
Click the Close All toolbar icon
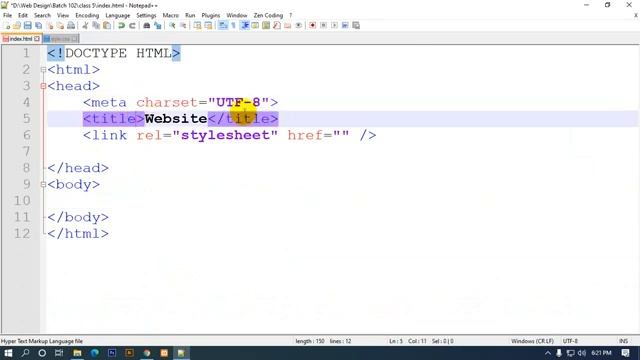coord(60,25)
